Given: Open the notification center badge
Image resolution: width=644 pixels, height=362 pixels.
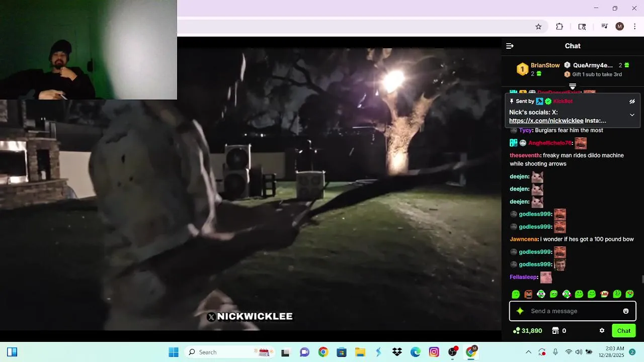Looking at the screenshot, I should [x=632, y=352].
